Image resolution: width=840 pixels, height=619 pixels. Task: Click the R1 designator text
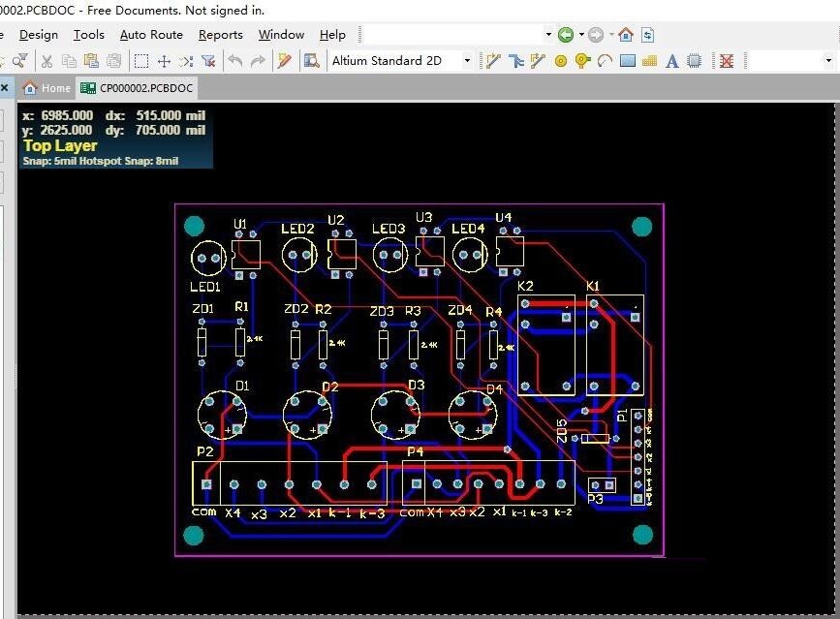click(x=241, y=307)
